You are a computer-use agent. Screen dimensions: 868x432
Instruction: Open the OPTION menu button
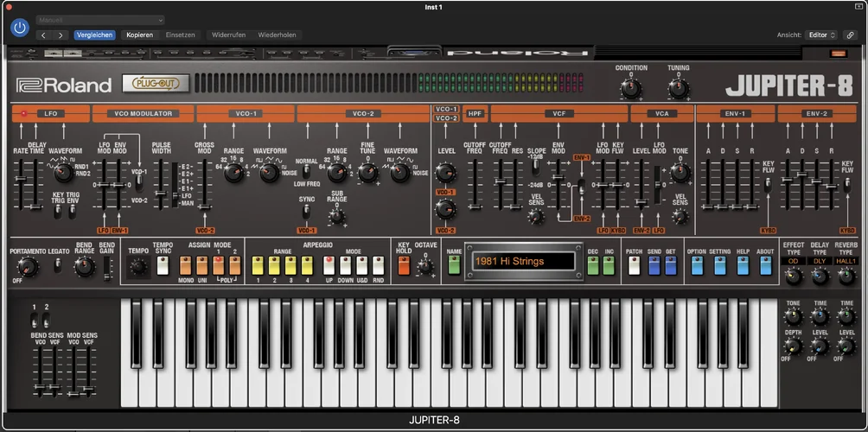click(x=697, y=265)
